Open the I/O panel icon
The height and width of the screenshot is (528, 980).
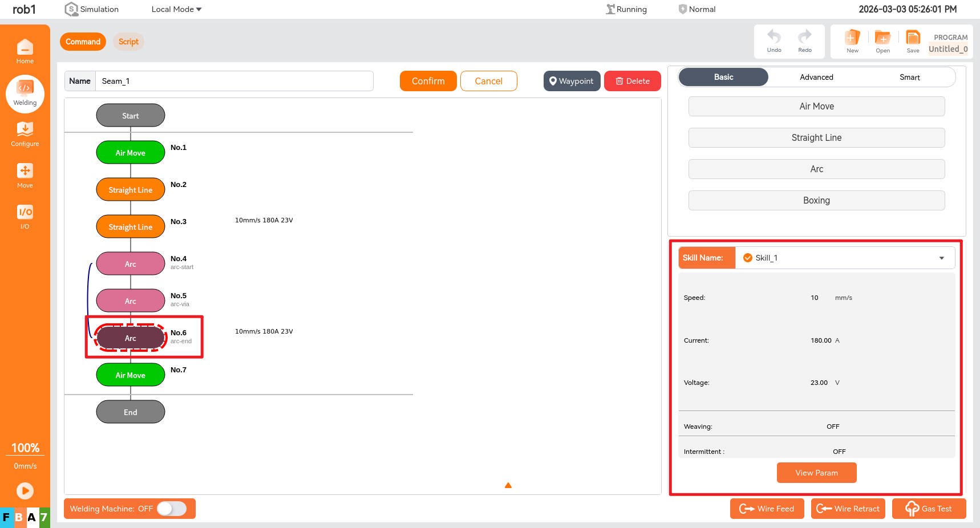tap(25, 217)
